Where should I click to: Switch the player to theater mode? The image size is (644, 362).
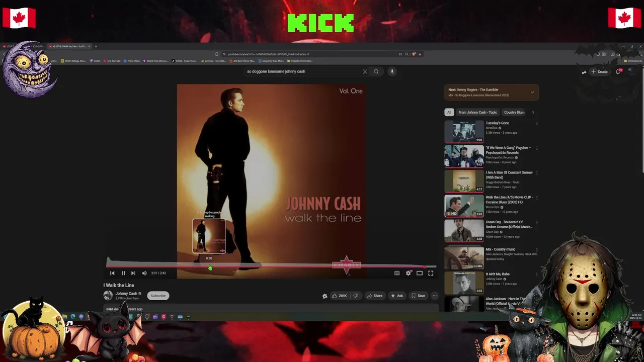click(x=419, y=273)
